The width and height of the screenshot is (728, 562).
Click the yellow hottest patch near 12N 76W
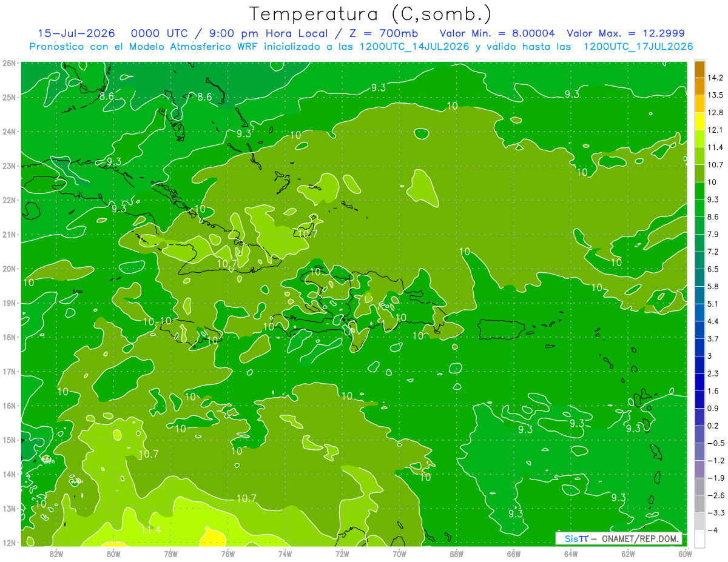(213, 537)
